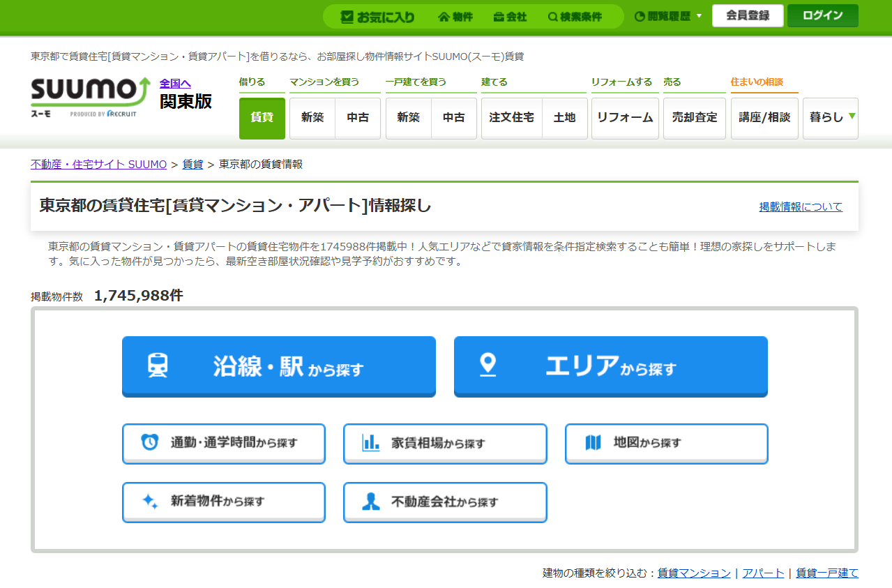
Task: Open the 注文住宅 tab
Action: (512, 118)
